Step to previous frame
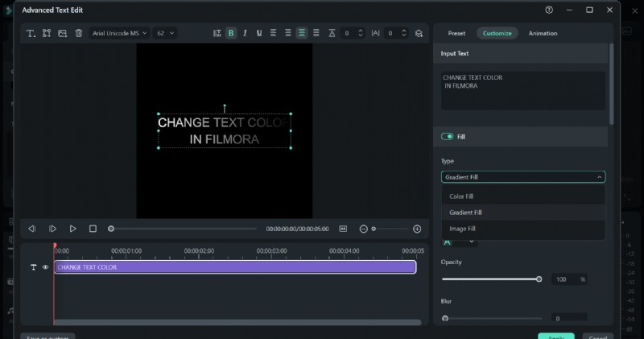 point(32,229)
